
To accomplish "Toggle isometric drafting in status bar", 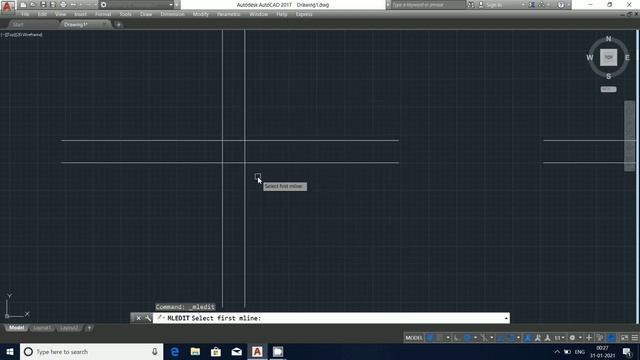I will click(x=484, y=338).
